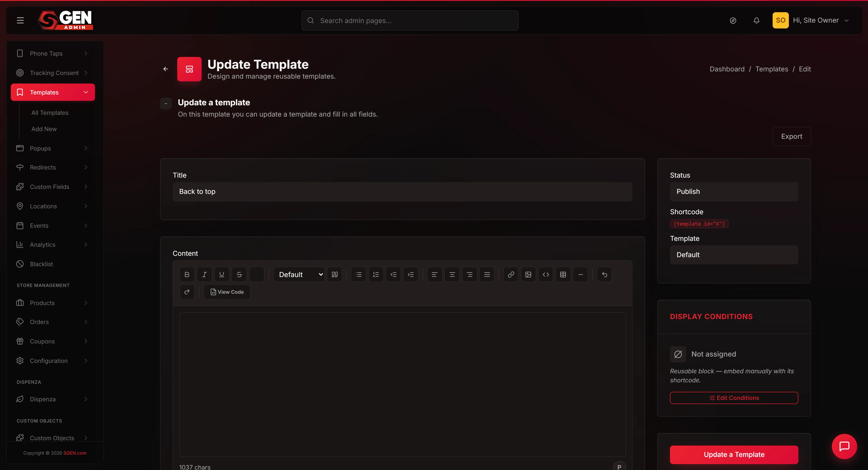Viewport: 868px width, 470px height.
Task: Open Coupons sidebar menu
Action: (53, 341)
